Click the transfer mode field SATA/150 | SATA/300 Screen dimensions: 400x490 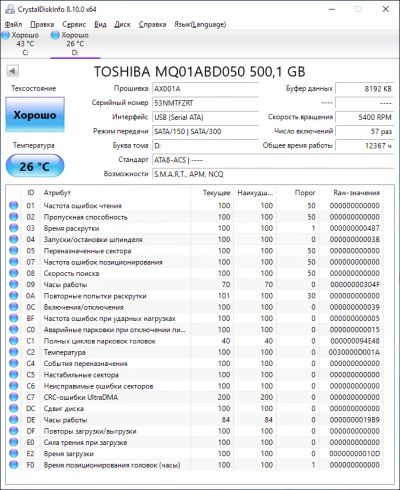(x=205, y=131)
